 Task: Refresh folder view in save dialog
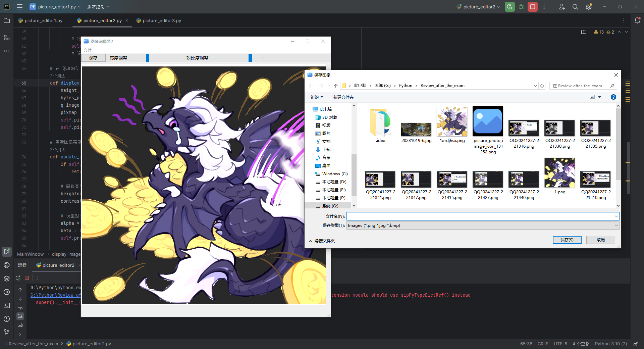(x=542, y=86)
